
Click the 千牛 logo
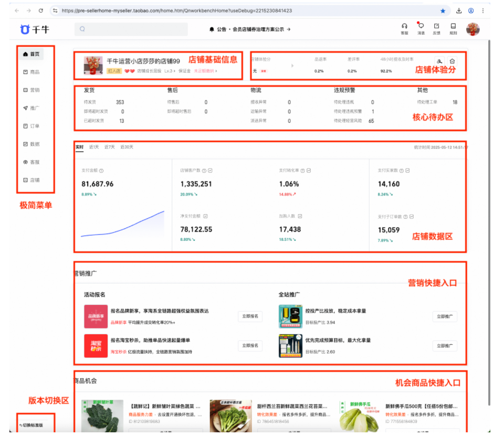tap(35, 29)
